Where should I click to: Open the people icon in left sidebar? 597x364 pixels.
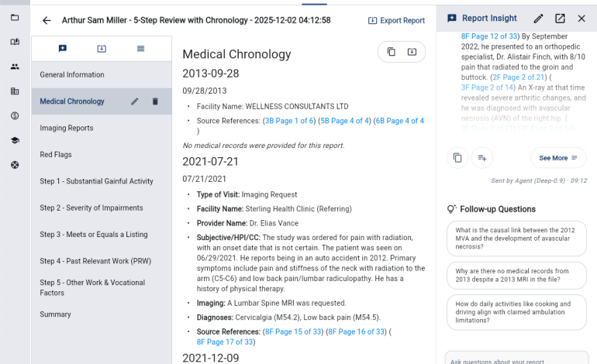click(x=15, y=67)
